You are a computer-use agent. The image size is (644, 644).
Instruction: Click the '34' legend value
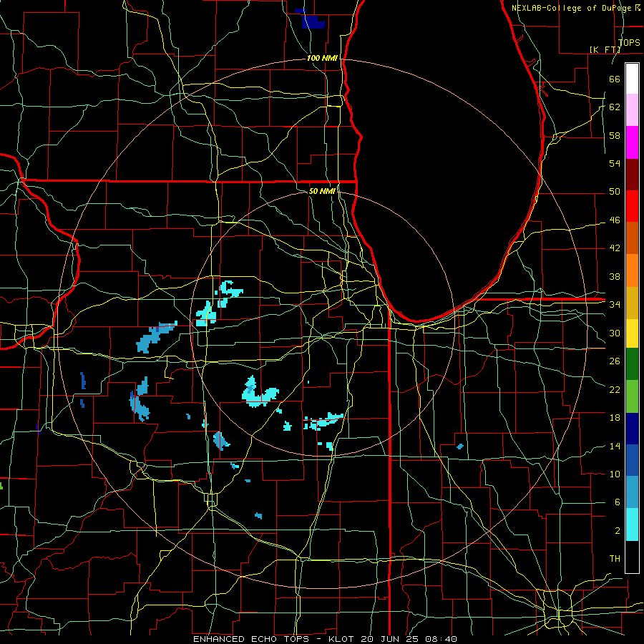[x=615, y=304]
